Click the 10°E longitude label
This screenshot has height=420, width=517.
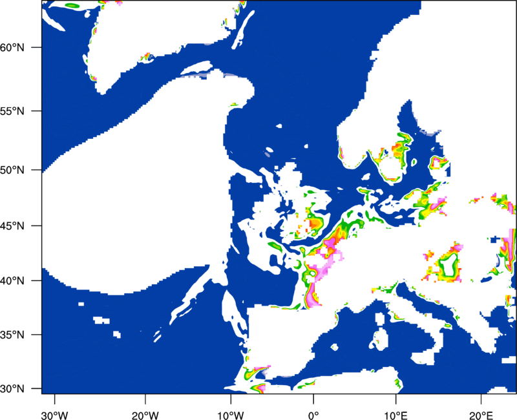click(x=396, y=415)
